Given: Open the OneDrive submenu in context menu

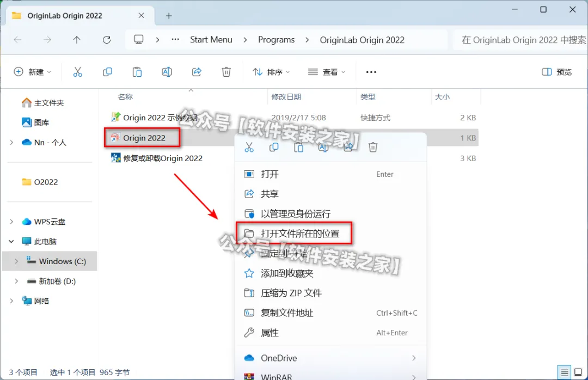Looking at the screenshot, I should (331, 358).
